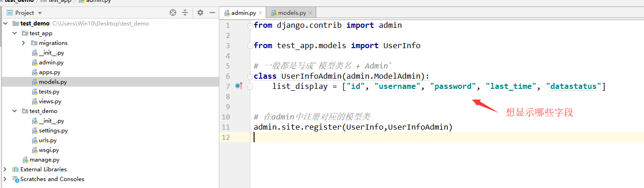
Task: Click the Scratches and Consoles icon
Action: [15, 179]
